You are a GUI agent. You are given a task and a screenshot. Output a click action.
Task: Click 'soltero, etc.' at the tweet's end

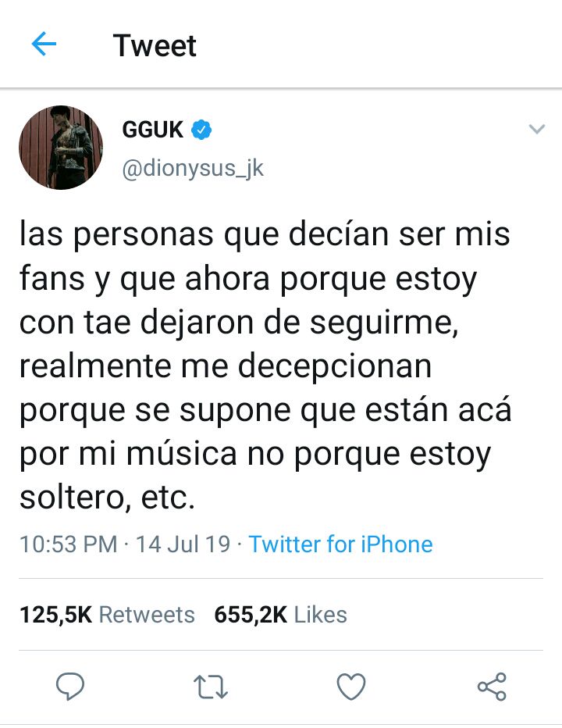[107, 498]
